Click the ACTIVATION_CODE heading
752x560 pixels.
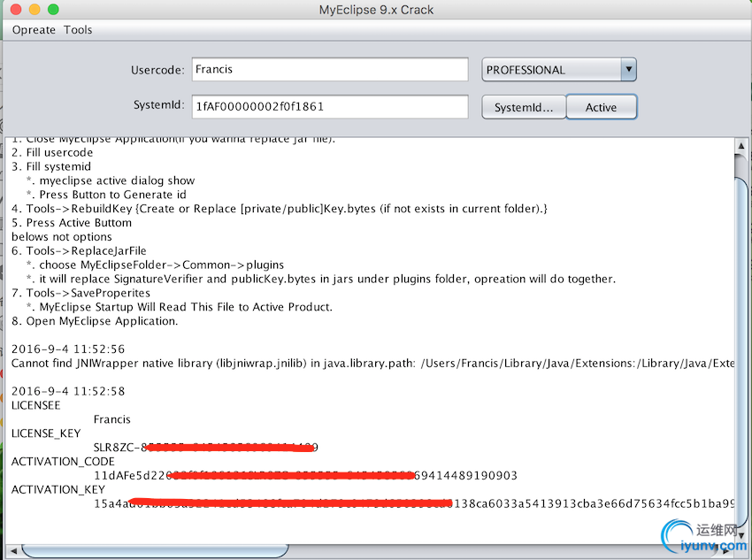coord(63,462)
